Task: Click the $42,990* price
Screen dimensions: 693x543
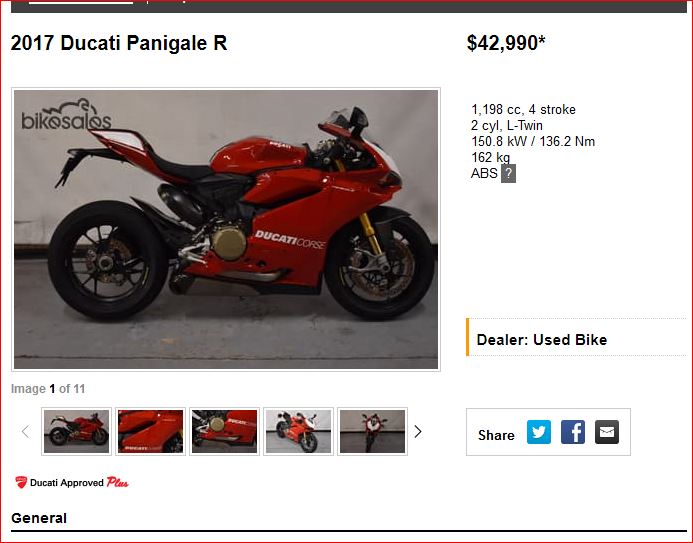Action: [506, 43]
